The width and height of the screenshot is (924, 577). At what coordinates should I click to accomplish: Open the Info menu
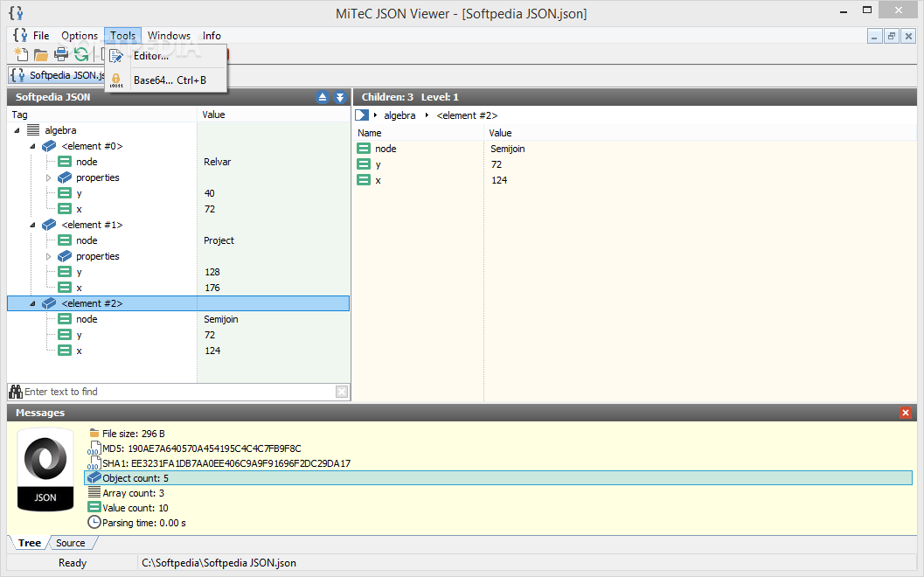pos(212,35)
